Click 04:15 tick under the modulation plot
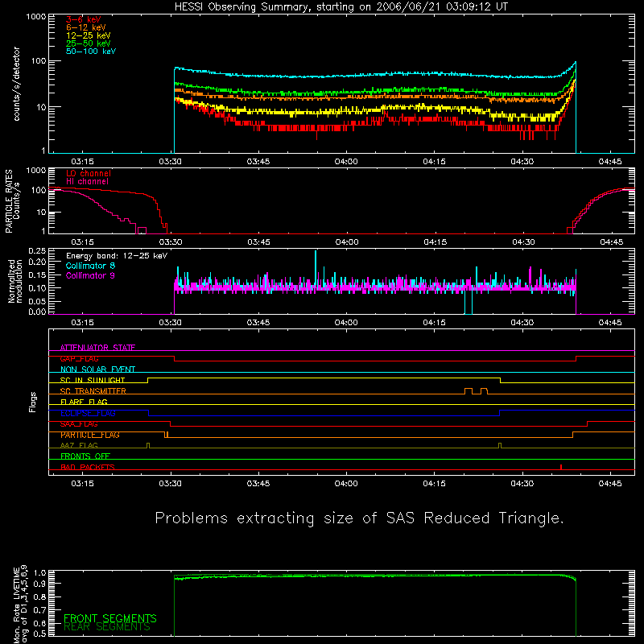This screenshot has width=644, height=644. tap(434, 323)
